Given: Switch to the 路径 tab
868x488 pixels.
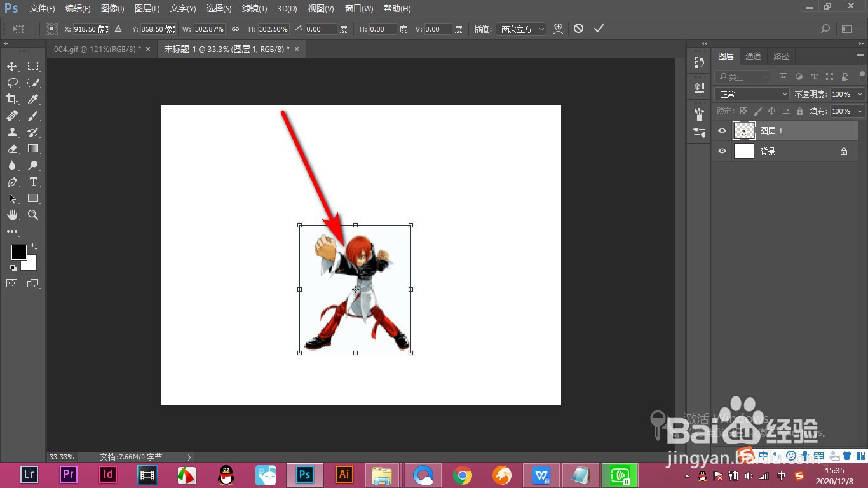Looking at the screenshot, I should pyautogui.click(x=782, y=56).
